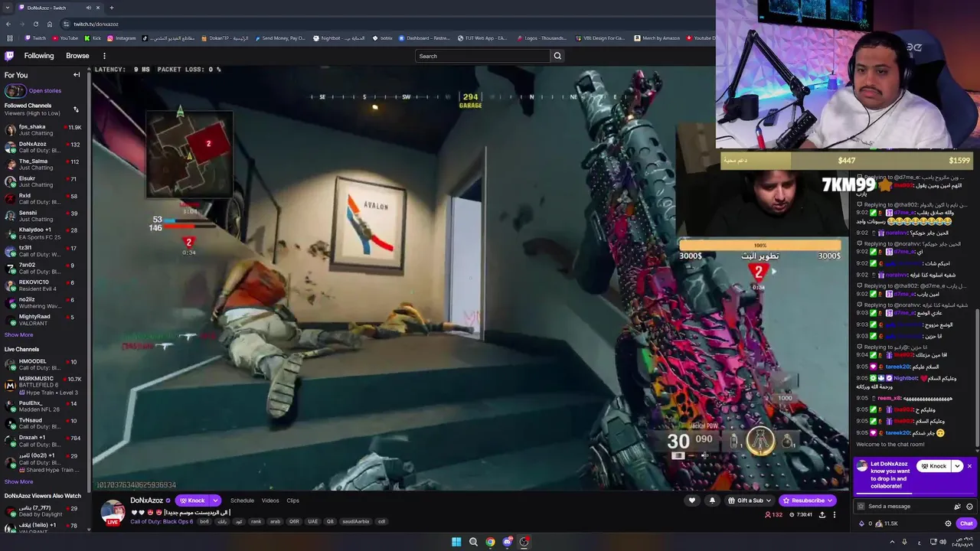Screen dimensions: 980x551
Task: Open stream more options menu
Action: 835,515
